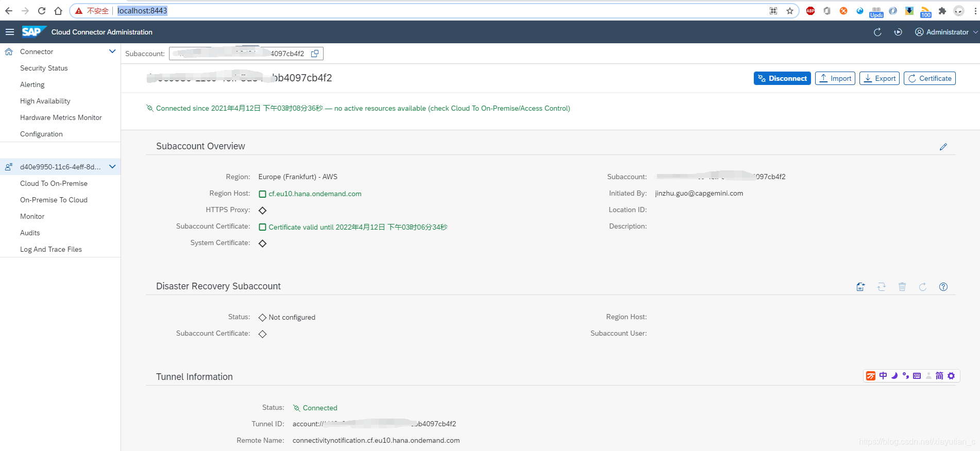This screenshot has height=451, width=980.
Task: Open IME soft keyboard icon
Action: [x=917, y=376]
